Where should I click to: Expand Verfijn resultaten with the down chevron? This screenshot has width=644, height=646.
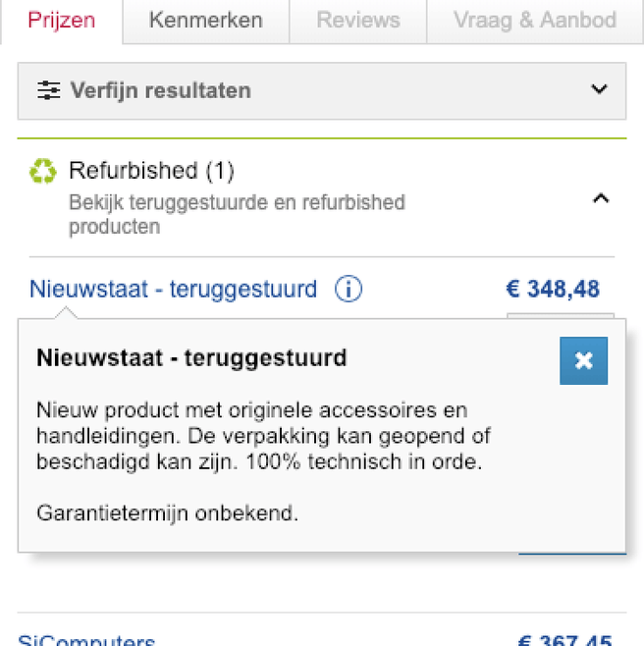tap(599, 88)
